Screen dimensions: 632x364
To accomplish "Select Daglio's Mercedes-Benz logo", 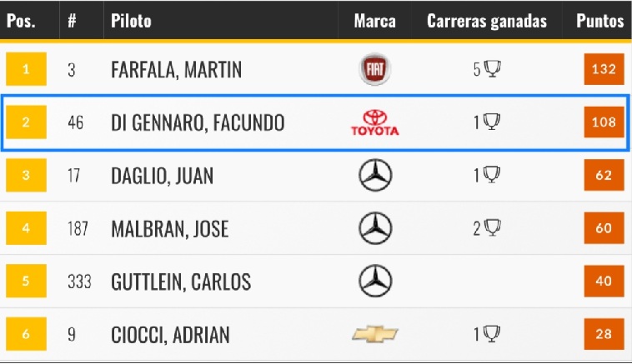I will pyautogui.click(x=375, y=175).
